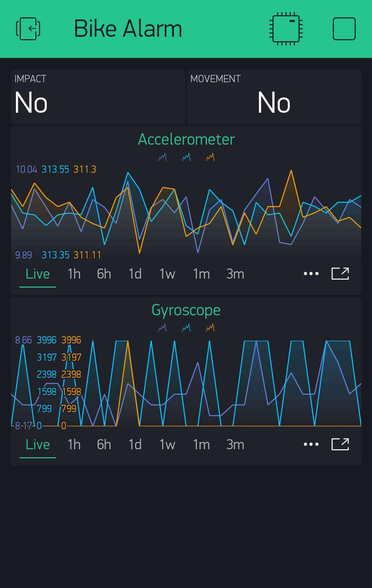Screen dimensions: 372x588
Task: Open Gyroscope chart three-dots menu
Action: (311, 444)
